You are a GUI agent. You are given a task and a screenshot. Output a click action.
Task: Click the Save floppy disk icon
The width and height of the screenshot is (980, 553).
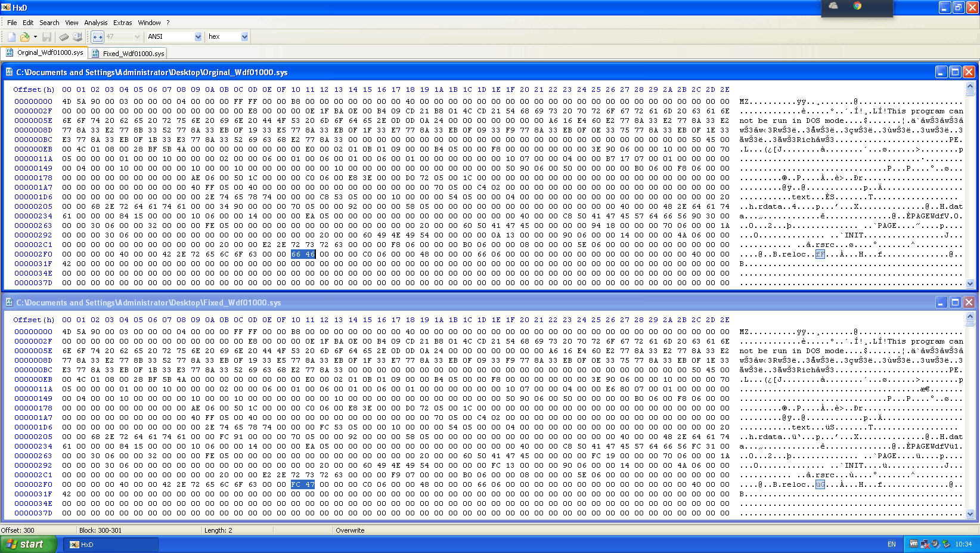[46, 37]
